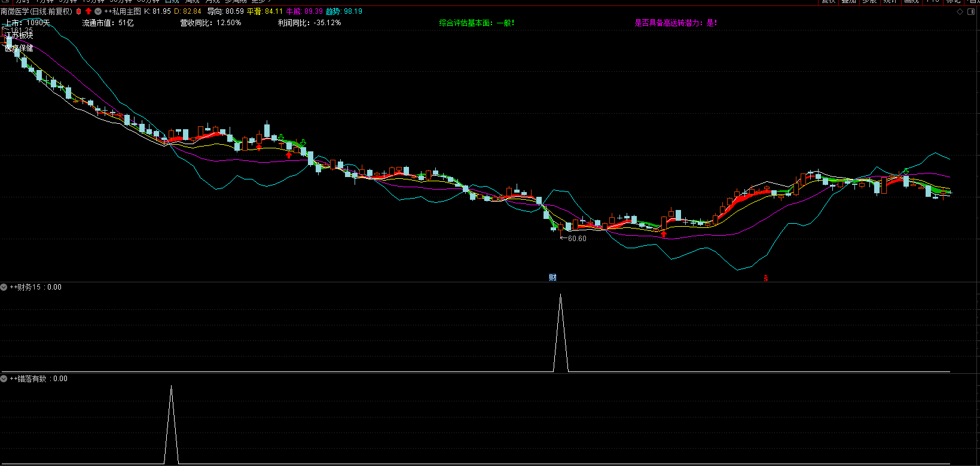Click the white spike peak in the 错落有致 panel
Viewport: 980px width, 466px height.
click(172, 387)
